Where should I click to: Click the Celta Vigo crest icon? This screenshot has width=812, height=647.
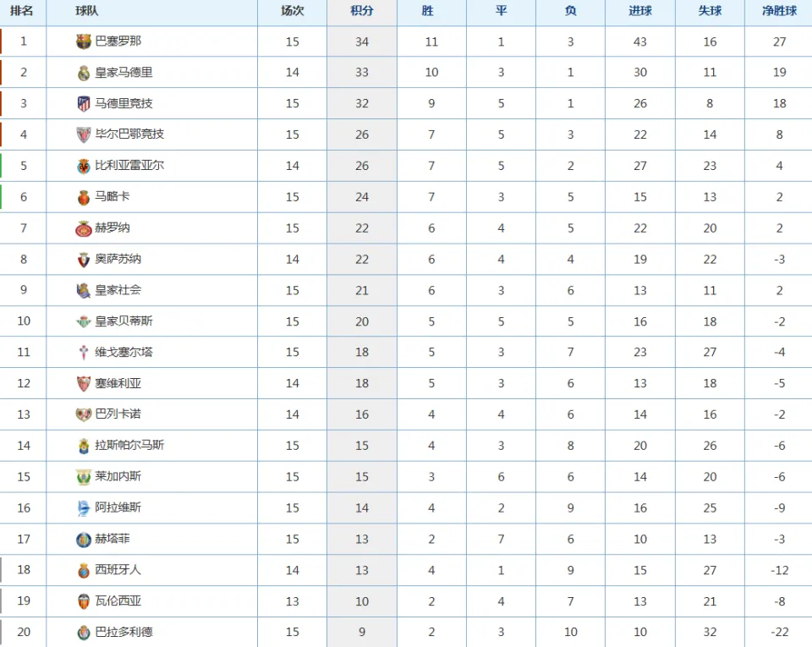coord(84,353)
